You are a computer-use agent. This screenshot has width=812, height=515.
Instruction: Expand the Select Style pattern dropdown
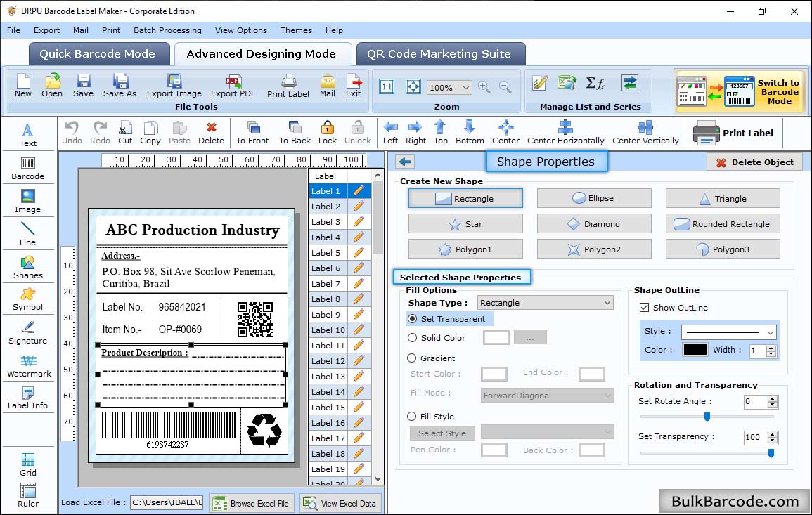[x=547, y=431]
